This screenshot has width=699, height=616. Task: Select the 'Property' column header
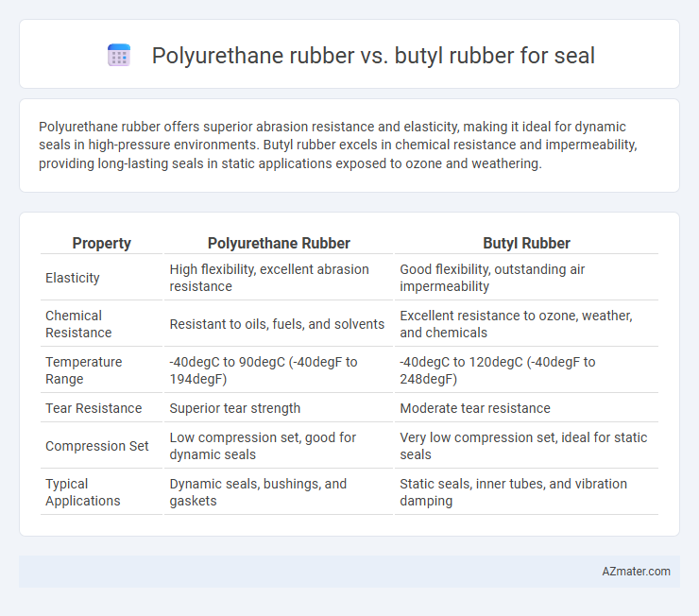coord(102,243)
